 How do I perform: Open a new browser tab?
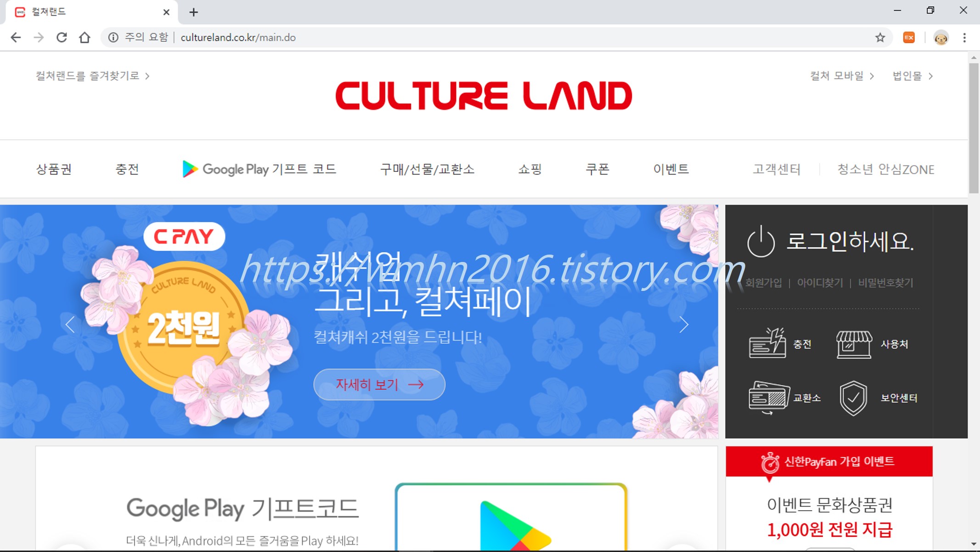click(193, 12)
